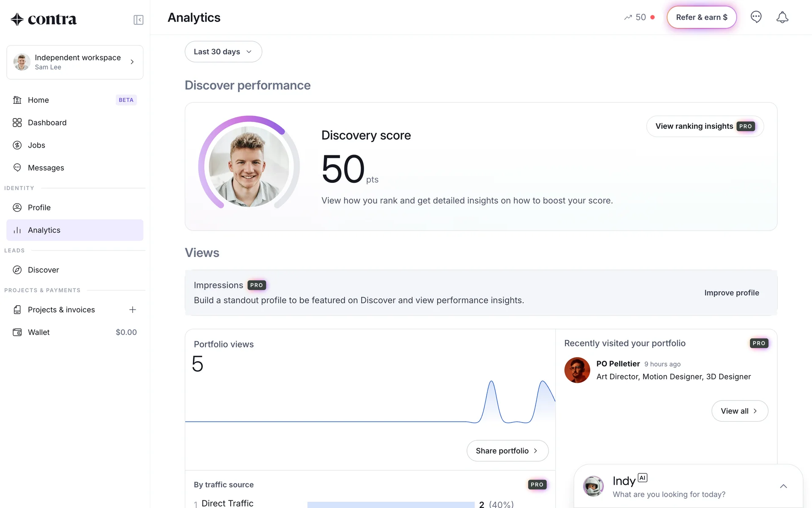Open Wallet from sidebar
This screenshot has height=508, width=812.
point(39,332)
